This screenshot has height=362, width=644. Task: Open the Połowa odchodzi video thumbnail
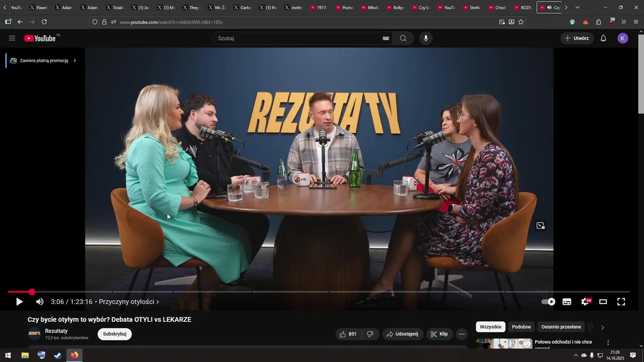tap(504, 343)
